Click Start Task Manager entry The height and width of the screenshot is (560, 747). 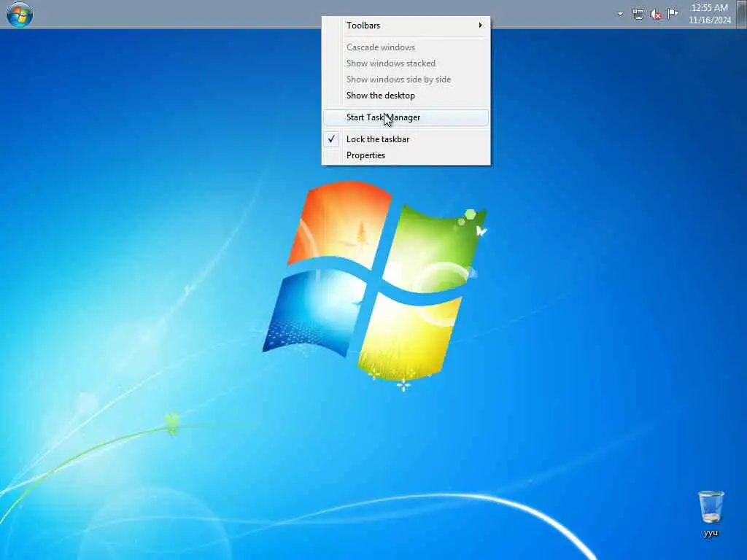[x=406, y=117]
